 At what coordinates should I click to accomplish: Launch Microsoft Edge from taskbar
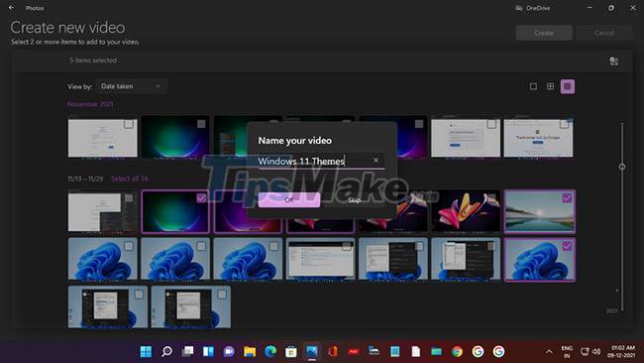270,351
